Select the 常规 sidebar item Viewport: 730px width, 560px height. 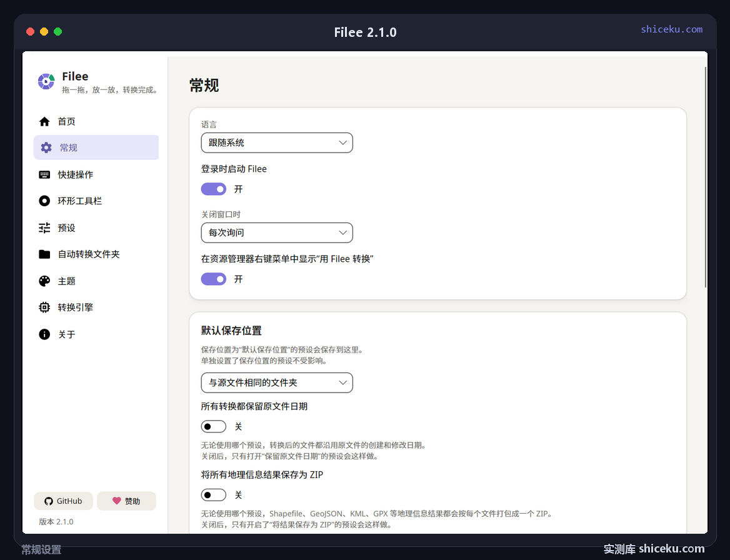[x=96, y=147]
